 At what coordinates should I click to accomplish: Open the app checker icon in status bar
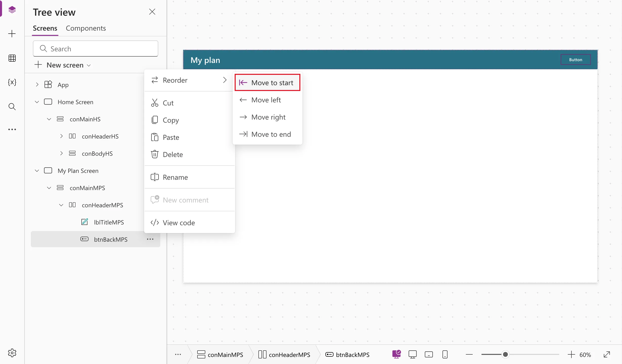(396, 354)
